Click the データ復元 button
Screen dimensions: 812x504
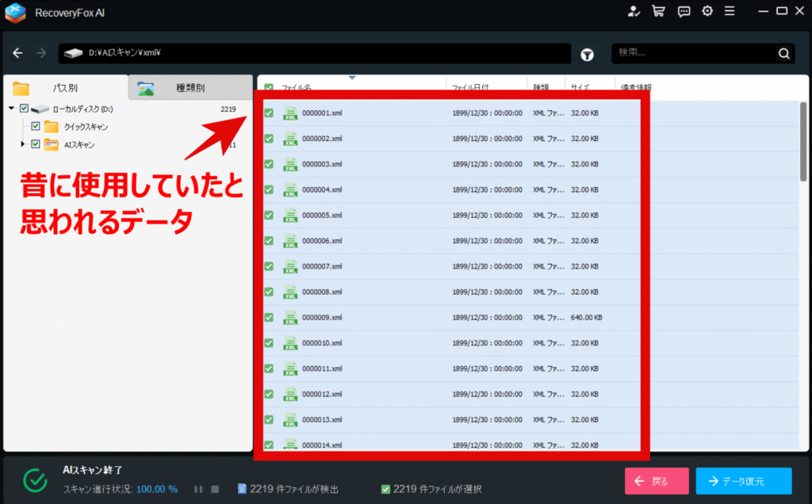[743, 481]
